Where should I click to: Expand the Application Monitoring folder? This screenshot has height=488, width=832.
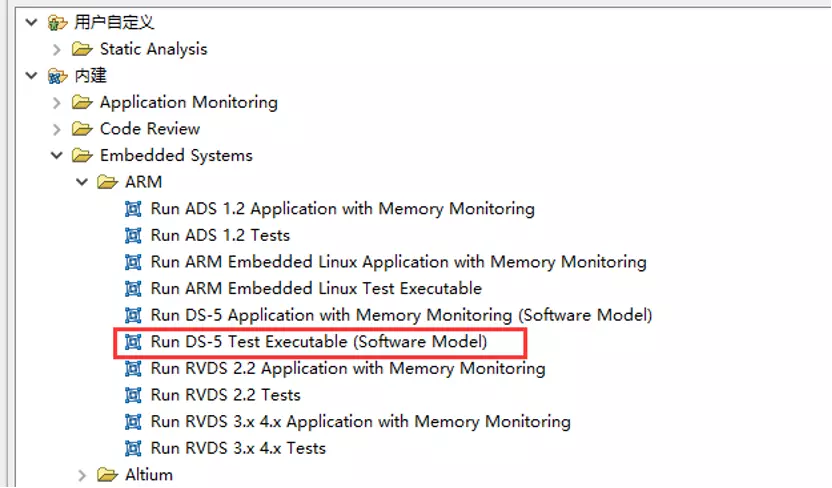(x=57, y=102)
